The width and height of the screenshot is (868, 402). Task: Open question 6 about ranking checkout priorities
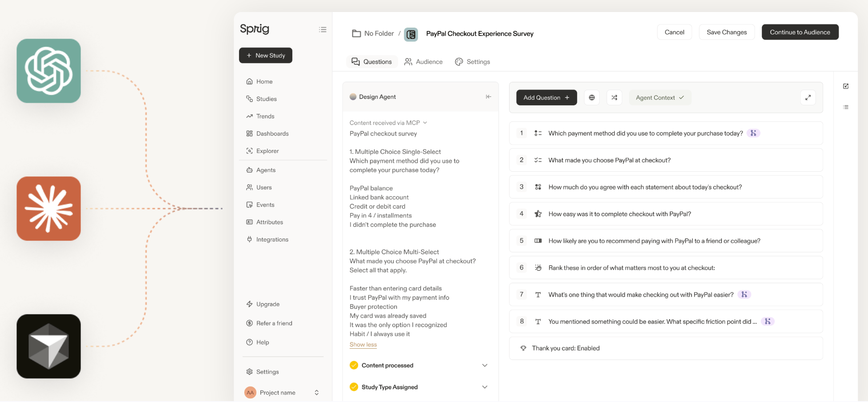click(666, 268)
